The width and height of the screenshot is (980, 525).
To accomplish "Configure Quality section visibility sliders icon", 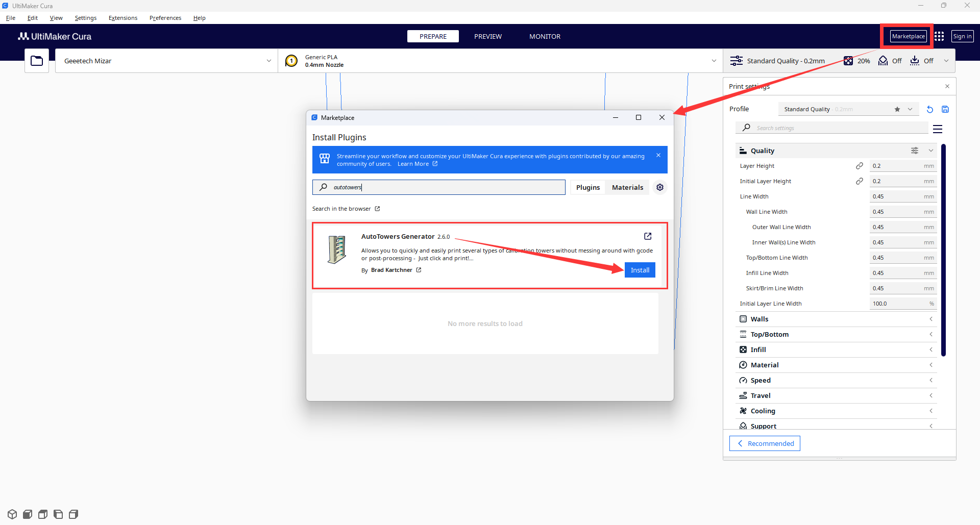I will click(915, 151).
